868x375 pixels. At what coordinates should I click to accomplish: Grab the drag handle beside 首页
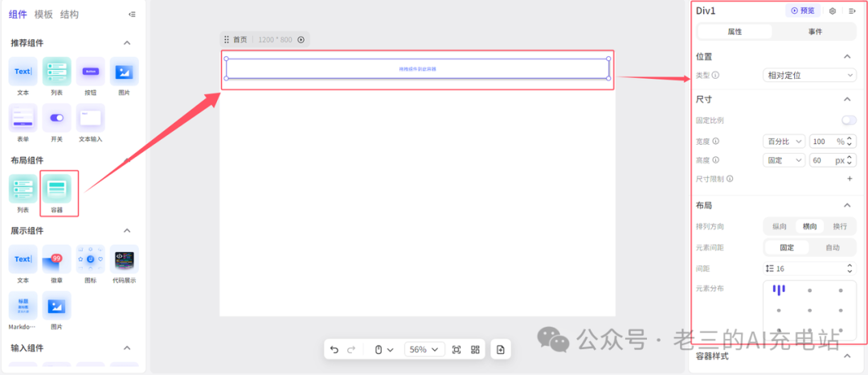227,39
